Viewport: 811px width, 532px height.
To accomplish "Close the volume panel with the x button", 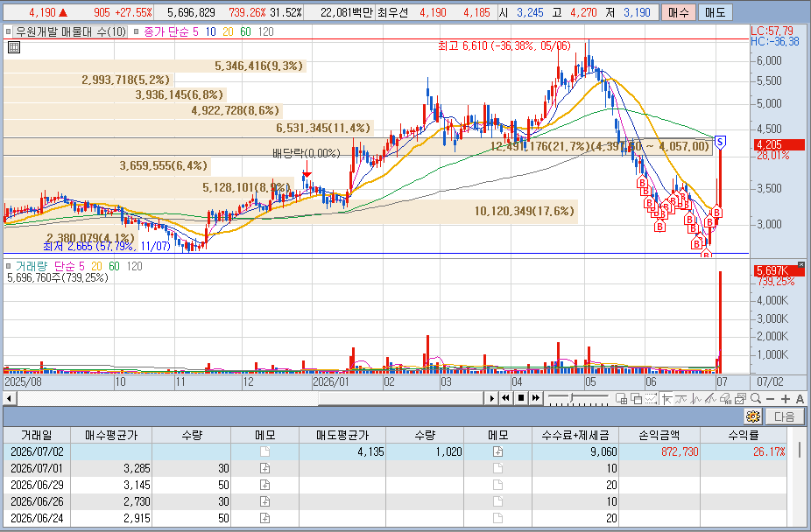I will tap(801, 265).
